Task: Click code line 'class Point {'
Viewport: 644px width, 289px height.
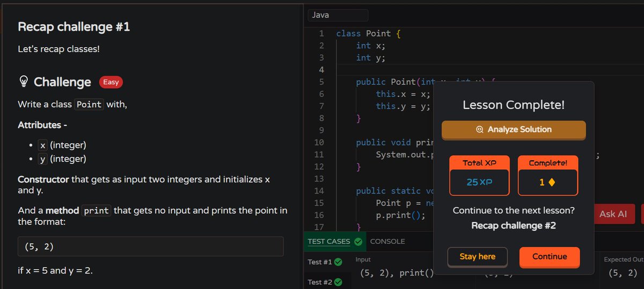Action: pos(368,33)
